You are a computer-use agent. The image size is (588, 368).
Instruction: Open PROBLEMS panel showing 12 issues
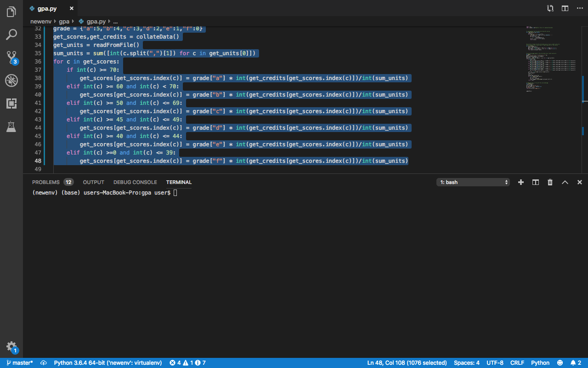point(46,182)
